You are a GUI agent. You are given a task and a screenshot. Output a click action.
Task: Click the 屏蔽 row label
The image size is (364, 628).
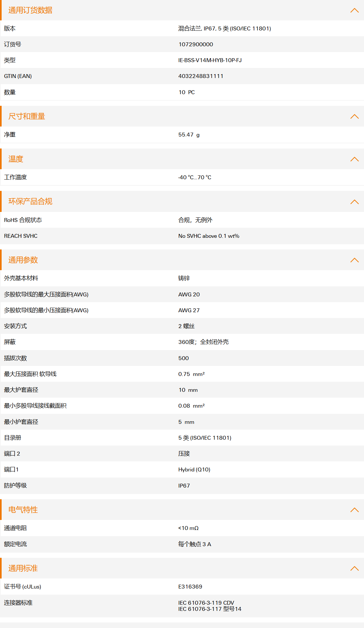(10, 342)
